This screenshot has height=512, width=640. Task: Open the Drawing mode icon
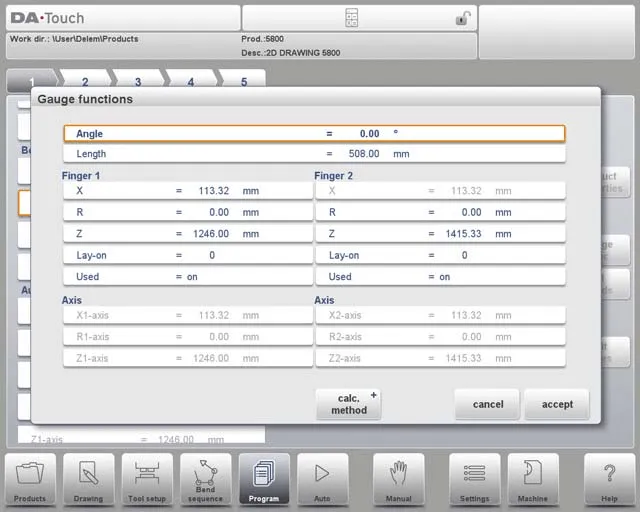pyautogui.click(x=88, y=479)
